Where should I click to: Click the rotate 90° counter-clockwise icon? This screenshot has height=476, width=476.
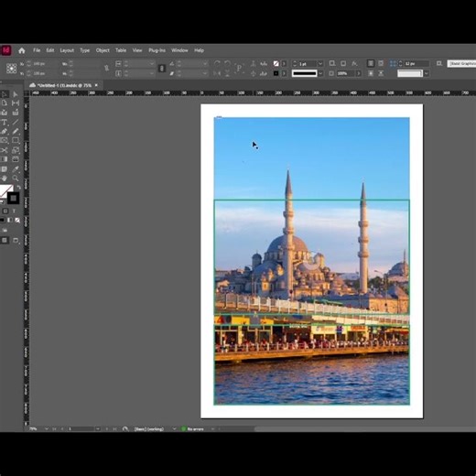pos(227,63)
